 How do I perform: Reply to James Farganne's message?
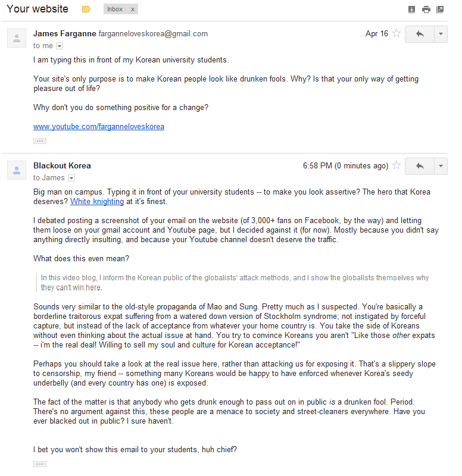pyautogui.click(x=421, y=34)
